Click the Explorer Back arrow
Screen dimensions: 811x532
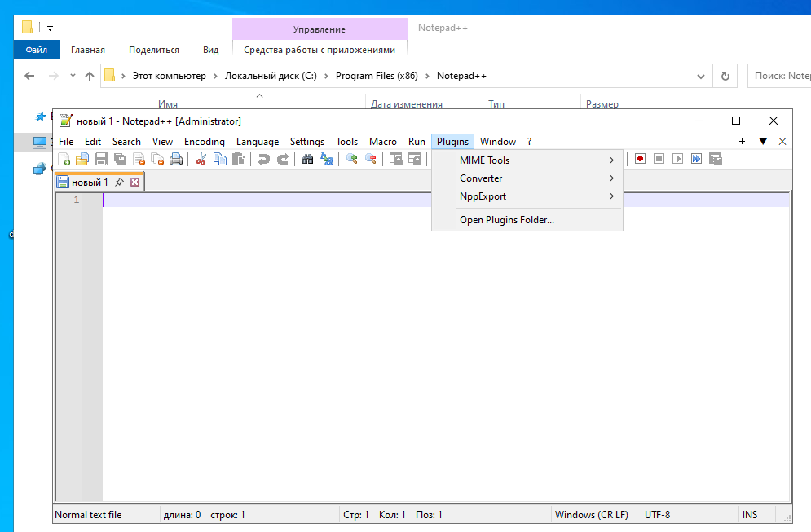click(x=29, y=76)
